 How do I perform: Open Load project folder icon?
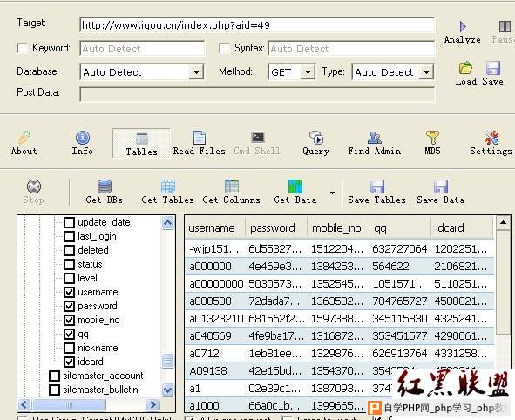coord(465,68)
